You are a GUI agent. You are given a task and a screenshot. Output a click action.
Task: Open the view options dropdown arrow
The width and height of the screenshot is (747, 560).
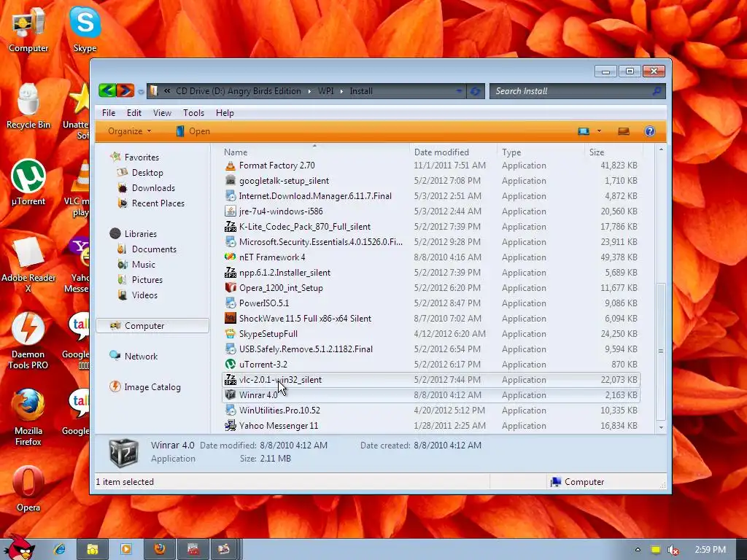pos(599,131)
